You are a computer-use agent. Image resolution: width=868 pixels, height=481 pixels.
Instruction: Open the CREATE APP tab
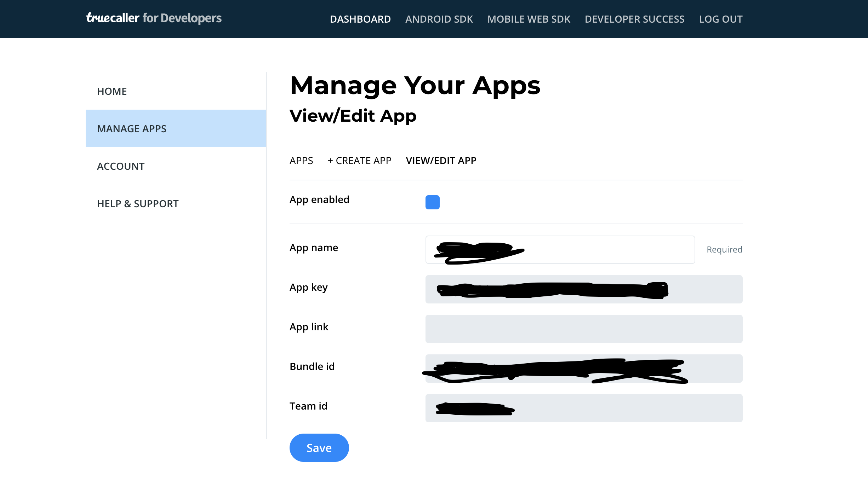[x=359, y=161]
